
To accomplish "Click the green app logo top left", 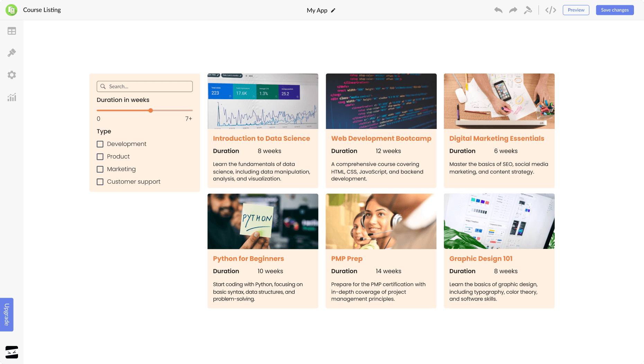I will 11,10.
